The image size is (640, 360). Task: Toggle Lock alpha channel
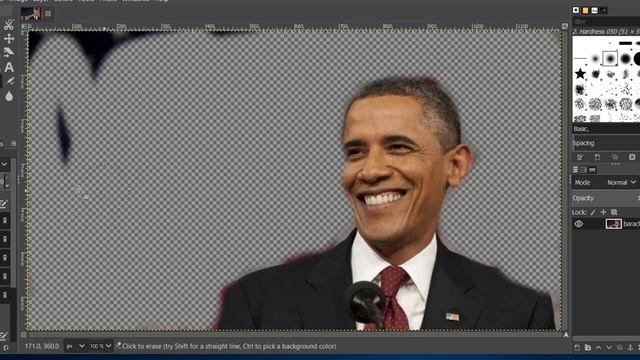pyautogui.click(x=614, y=212)
